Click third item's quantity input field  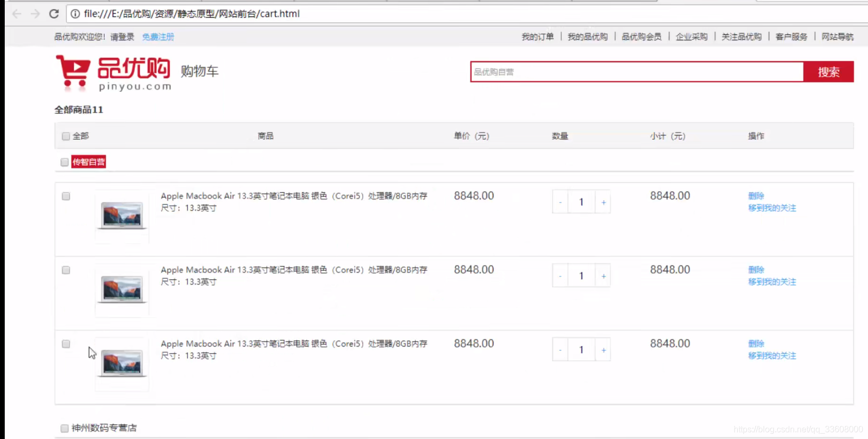(x=581, y=350)
